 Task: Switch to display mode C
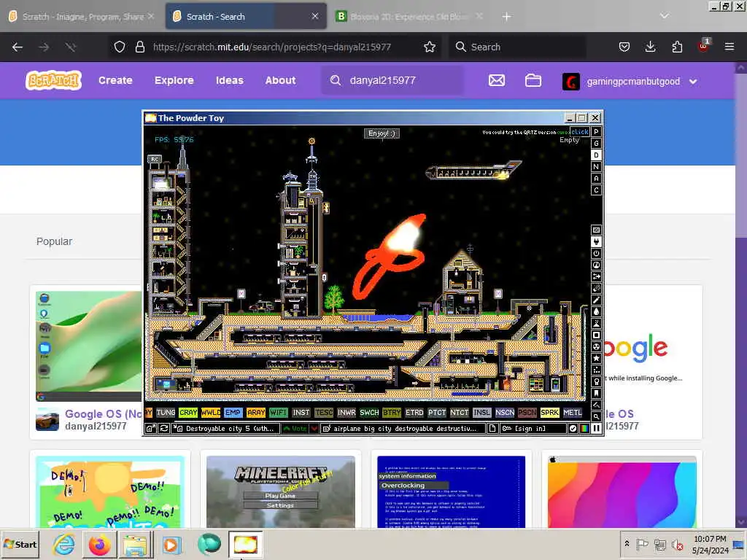coord(596,190)
